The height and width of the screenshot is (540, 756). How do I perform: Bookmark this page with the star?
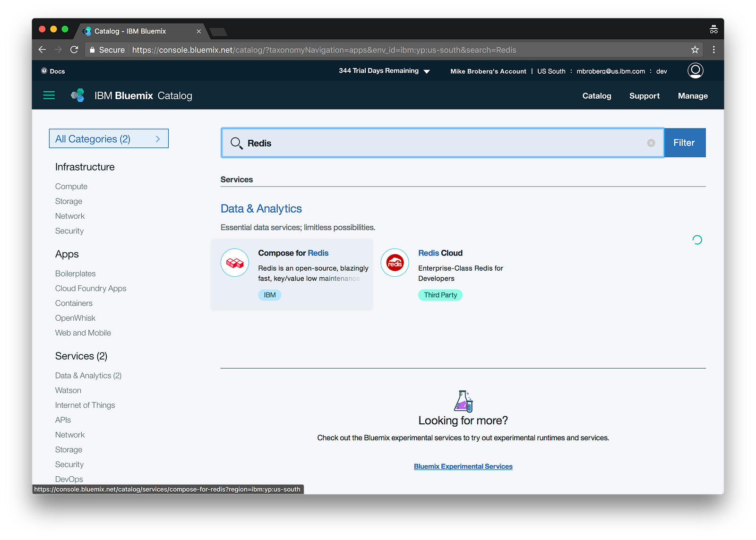click(x=695, y=50)
